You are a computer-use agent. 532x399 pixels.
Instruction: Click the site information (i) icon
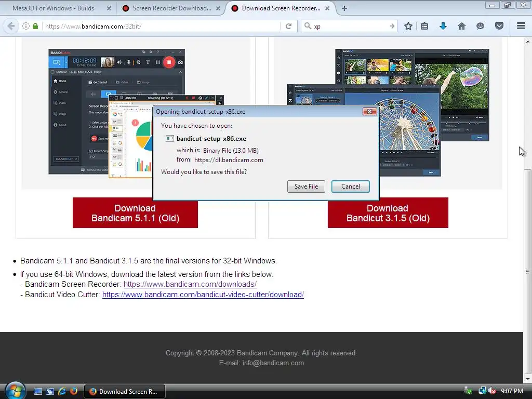[x=26, y=26]
